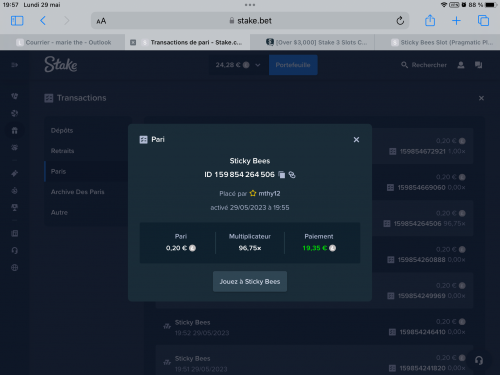Open Rechercher search
500x375 pixels.
(424, 65)
